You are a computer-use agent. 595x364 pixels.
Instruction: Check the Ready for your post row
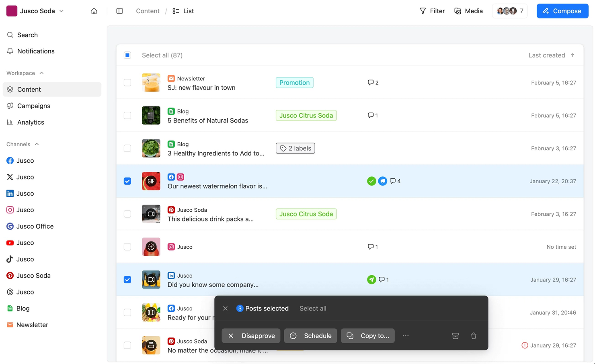[127, 313]
